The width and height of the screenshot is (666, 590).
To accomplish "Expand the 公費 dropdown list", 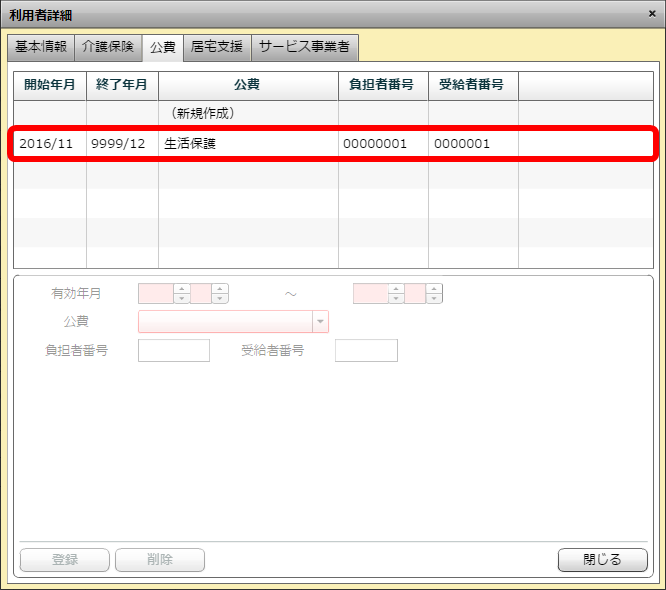I will click(320, 322).
